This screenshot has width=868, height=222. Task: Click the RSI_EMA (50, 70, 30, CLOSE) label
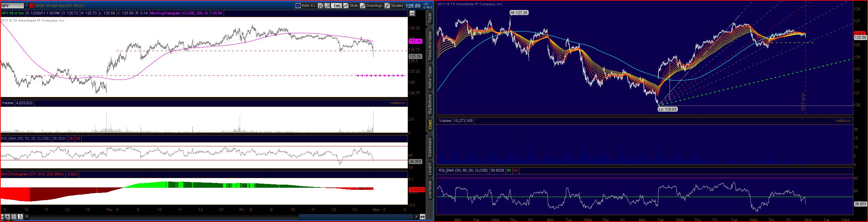coord(26,138)
